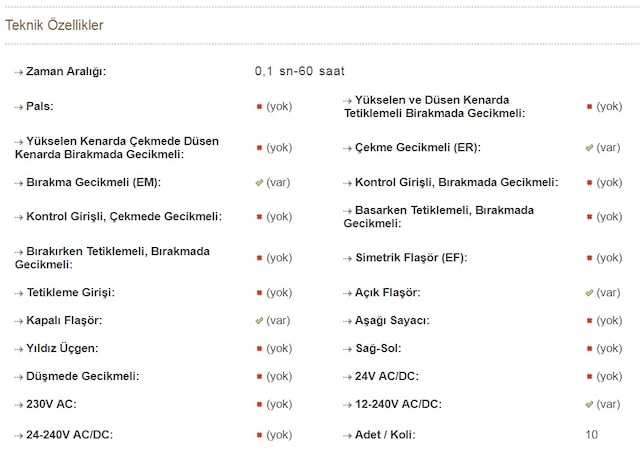Click the Sağ-Sol specification label
This screenshot has width=640, height=454.
point(378,349)
